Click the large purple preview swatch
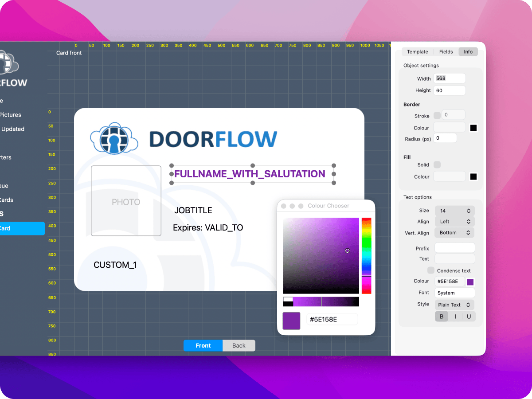This screenshot has height=399, width=532. [291, 321]
